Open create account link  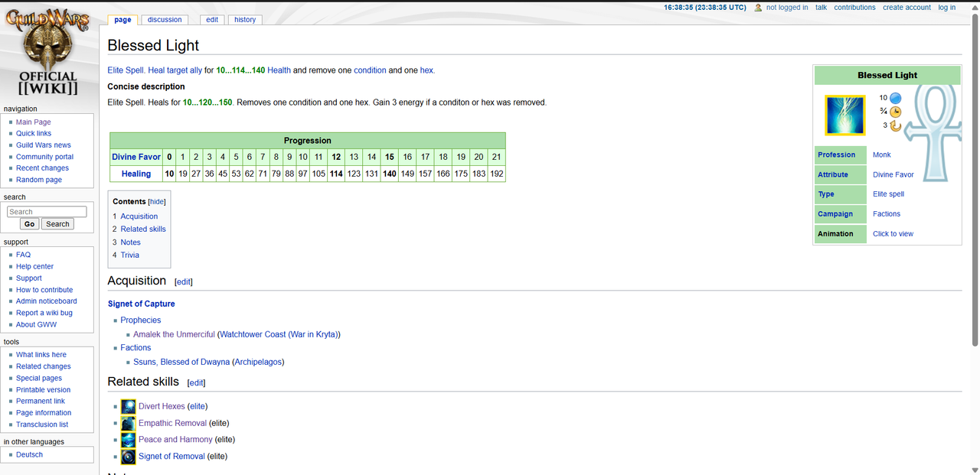[x=906, y=8]
